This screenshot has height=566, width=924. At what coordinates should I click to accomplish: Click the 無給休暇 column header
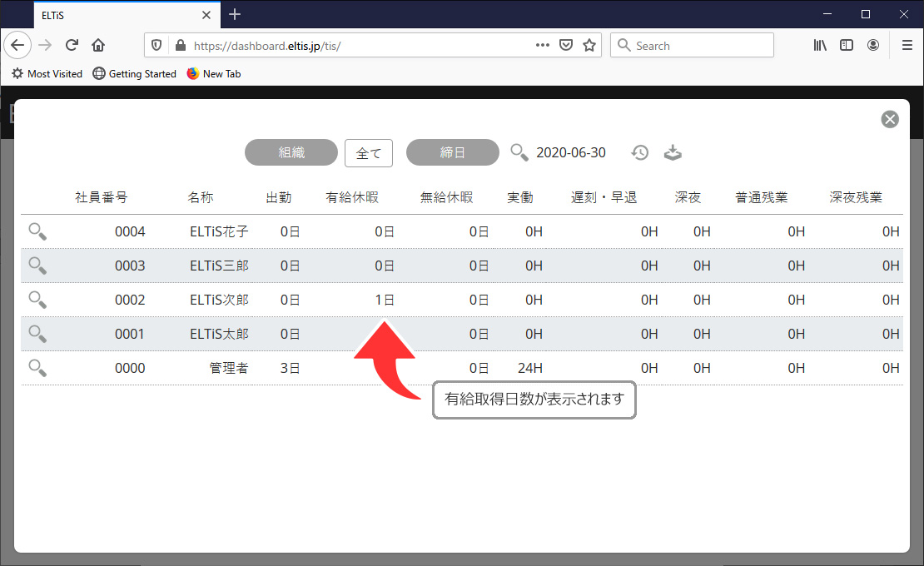[447, 197]
